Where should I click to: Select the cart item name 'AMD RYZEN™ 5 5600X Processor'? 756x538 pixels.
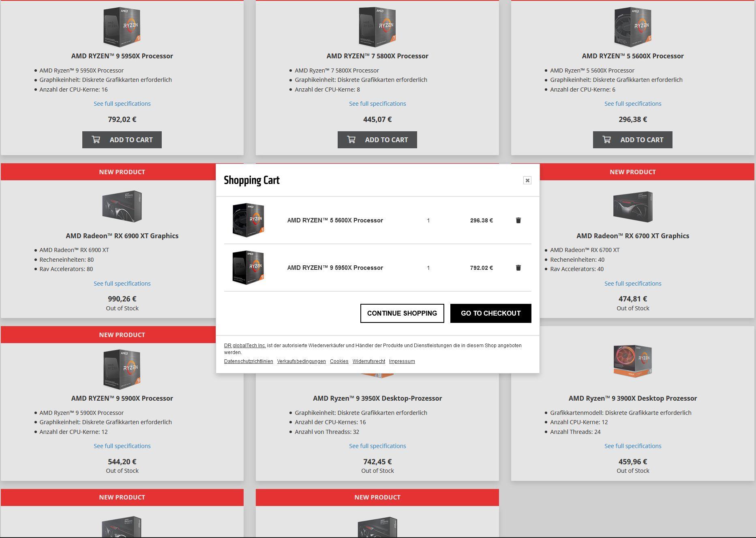[335, 220]
